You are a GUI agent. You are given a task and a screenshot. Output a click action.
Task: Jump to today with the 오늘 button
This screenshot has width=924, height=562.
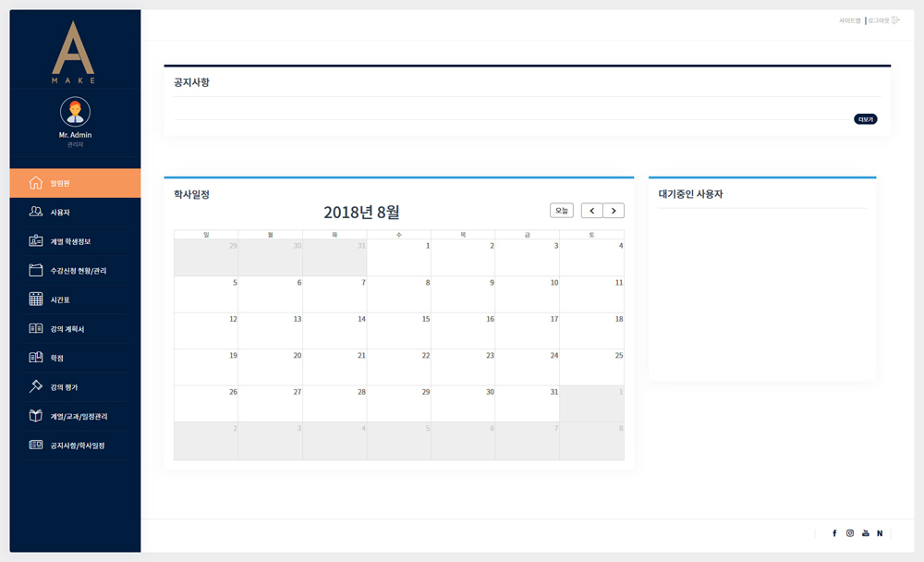click(562, 211)
